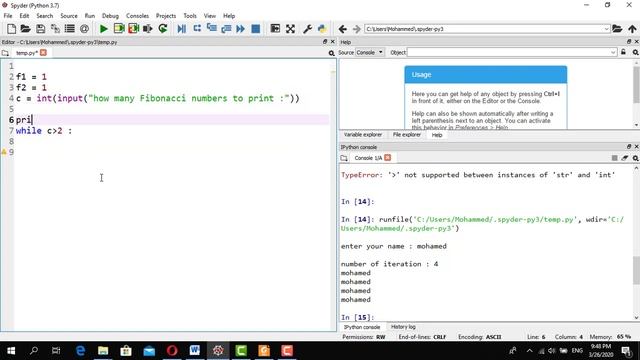Open the Edit menu
640x360 pixels.
[x=24, y=16]
